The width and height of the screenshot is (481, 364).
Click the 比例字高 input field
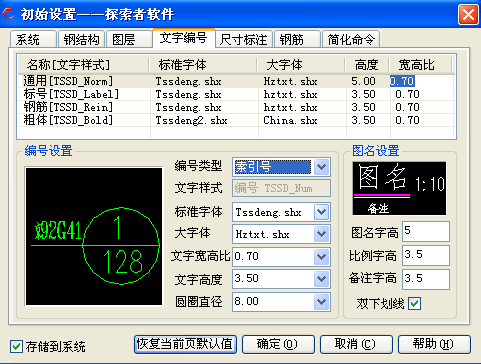[x=426, y=255]
